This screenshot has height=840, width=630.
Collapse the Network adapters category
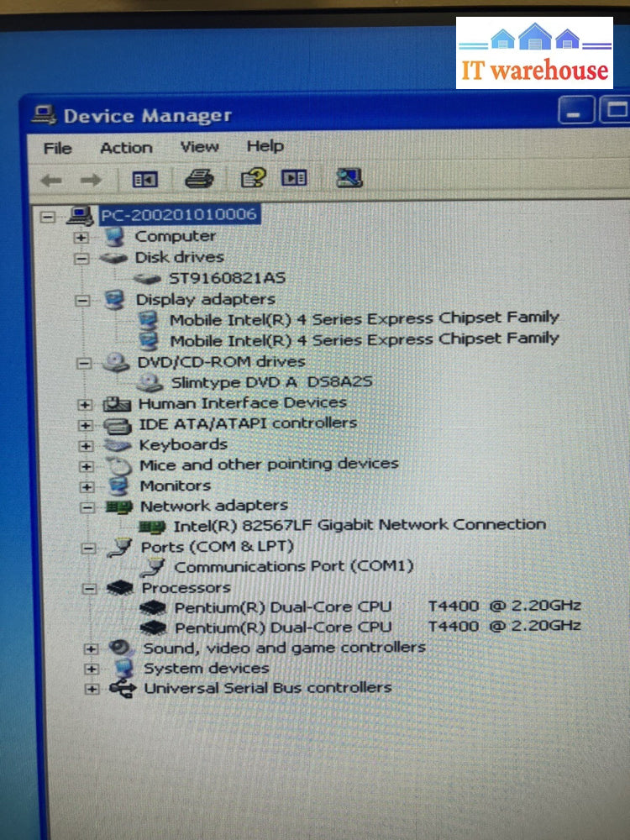pos(87,507)
